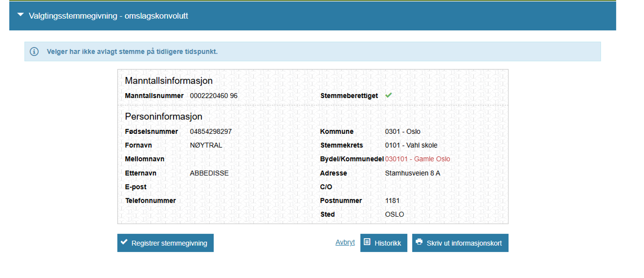
Task: Click the message Velger har ikke avlagt stemme
Action: pos(132,51)
